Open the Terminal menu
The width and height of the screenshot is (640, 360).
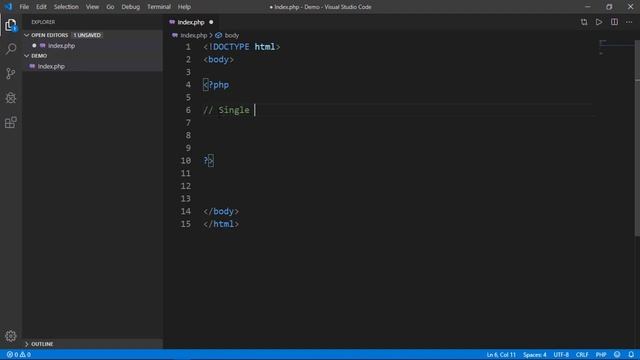159,7
